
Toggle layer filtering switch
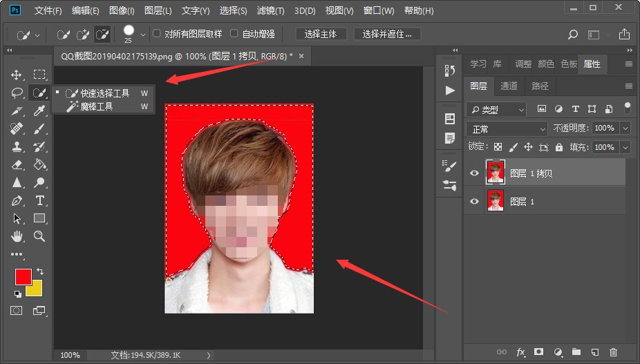point(628,108)
